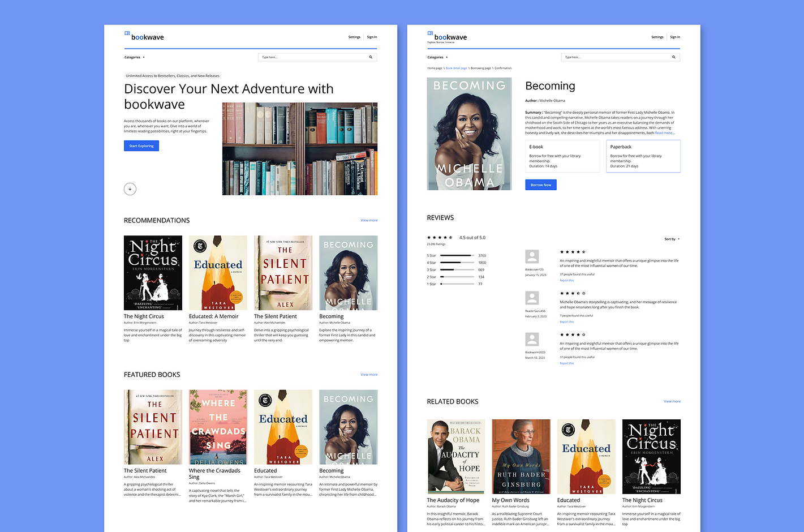The image size is (804, 532).
Task: Click the Start Exploring button
Action: [x=141, y=146]
